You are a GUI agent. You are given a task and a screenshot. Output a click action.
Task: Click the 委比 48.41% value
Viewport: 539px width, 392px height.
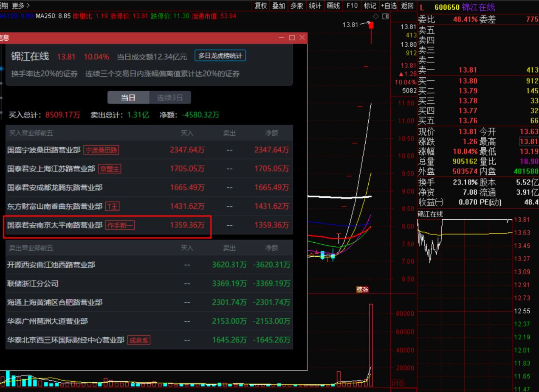(465, 20)
